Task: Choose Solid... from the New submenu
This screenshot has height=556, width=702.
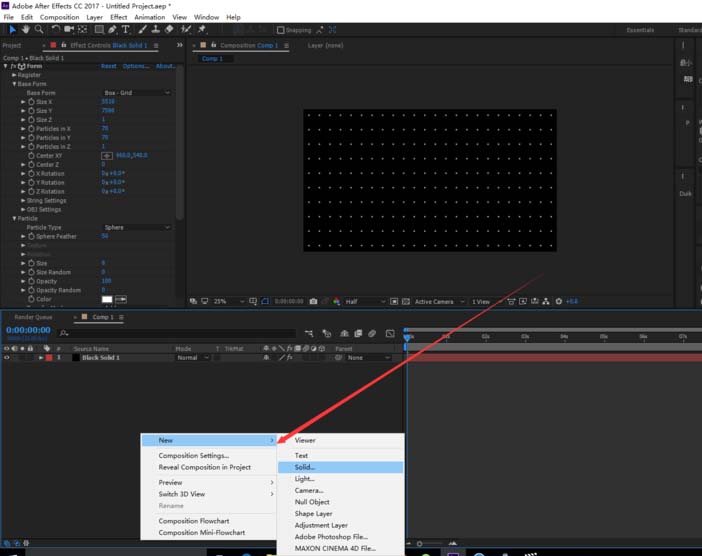Action: click(304, 467)
